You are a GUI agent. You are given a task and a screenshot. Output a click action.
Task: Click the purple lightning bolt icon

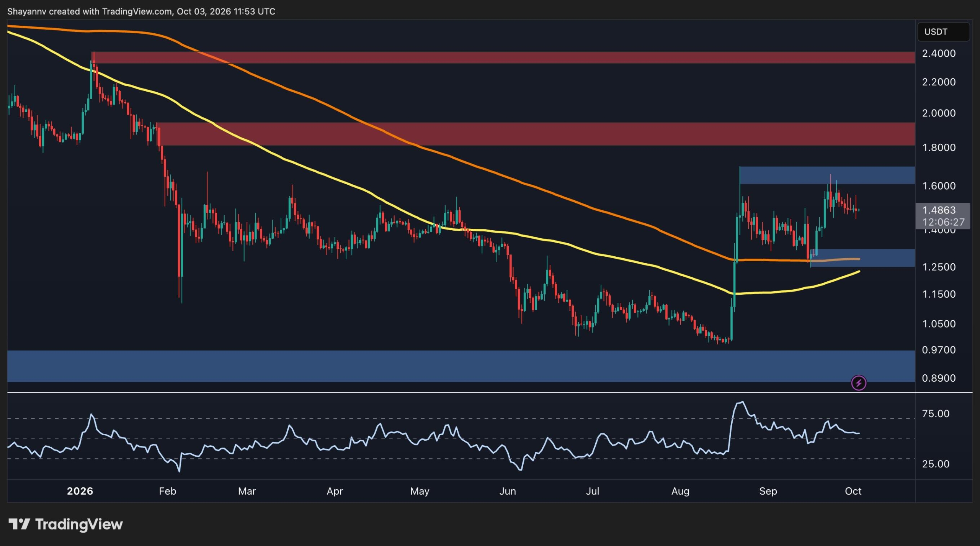click(x=859, y=382)
